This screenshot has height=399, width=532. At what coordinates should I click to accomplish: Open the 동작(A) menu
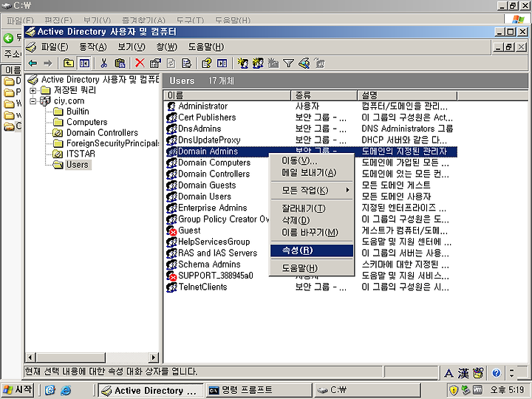coord(92,47)
